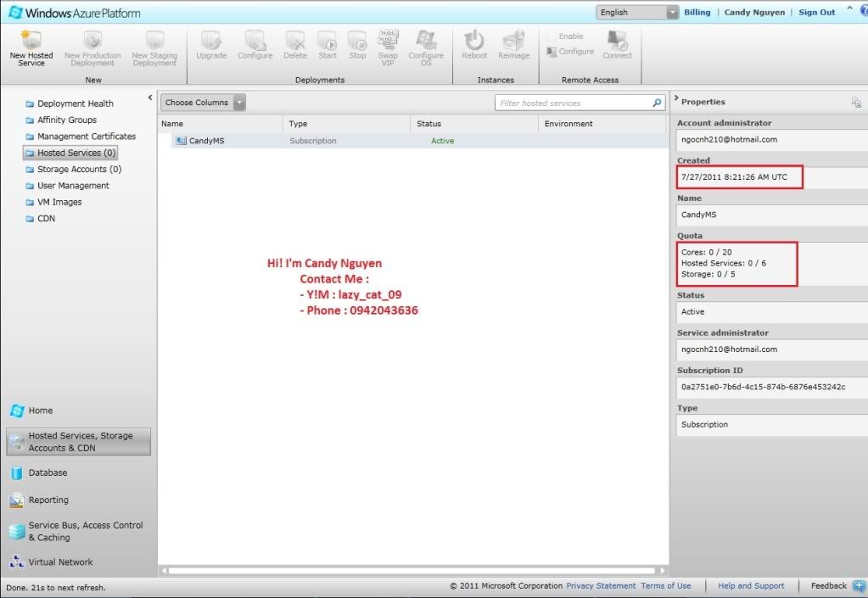Viewport: 868px width, 598px height.
Task: Click the Feedback button
Action: click(x=829, y=586)
